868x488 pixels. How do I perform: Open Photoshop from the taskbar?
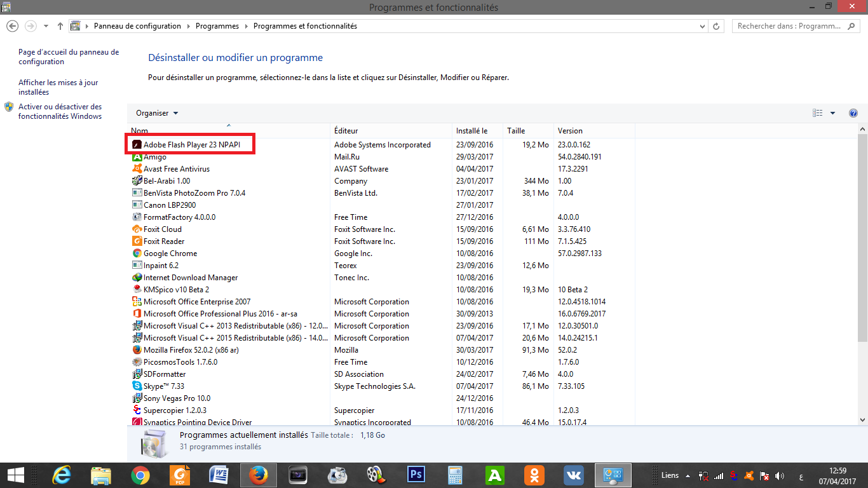(416, 475)
